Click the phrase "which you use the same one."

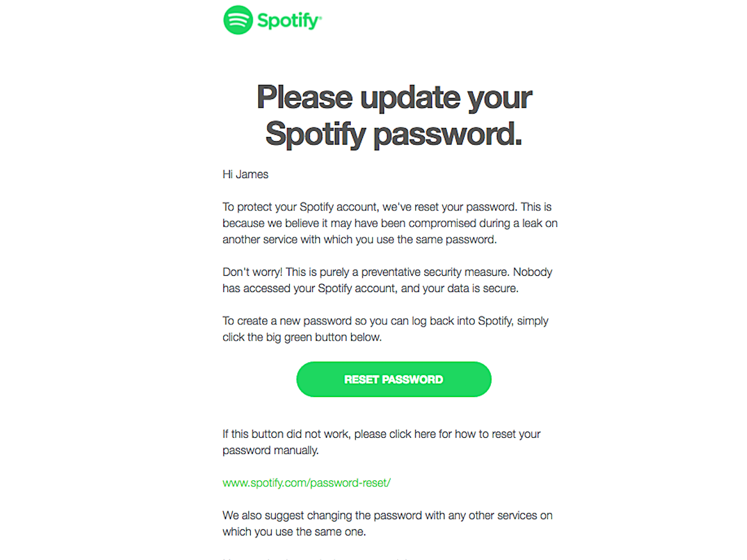294,532
